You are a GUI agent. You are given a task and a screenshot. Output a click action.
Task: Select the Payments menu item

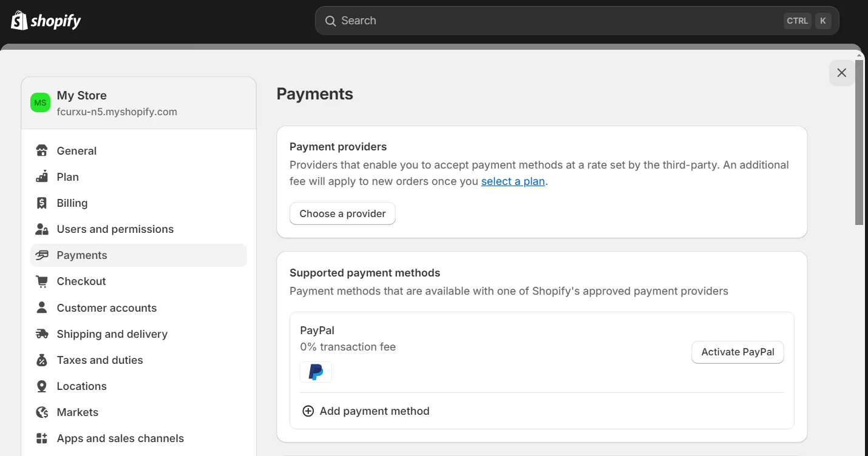[x=138, y=255]
